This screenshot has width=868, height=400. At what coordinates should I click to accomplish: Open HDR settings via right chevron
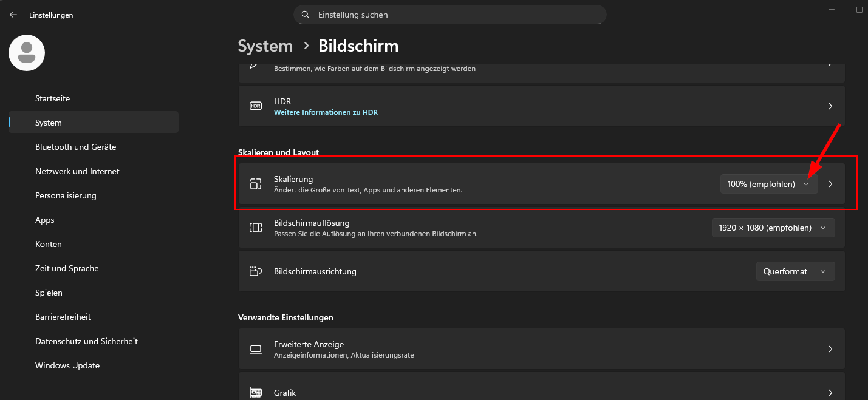830,106
